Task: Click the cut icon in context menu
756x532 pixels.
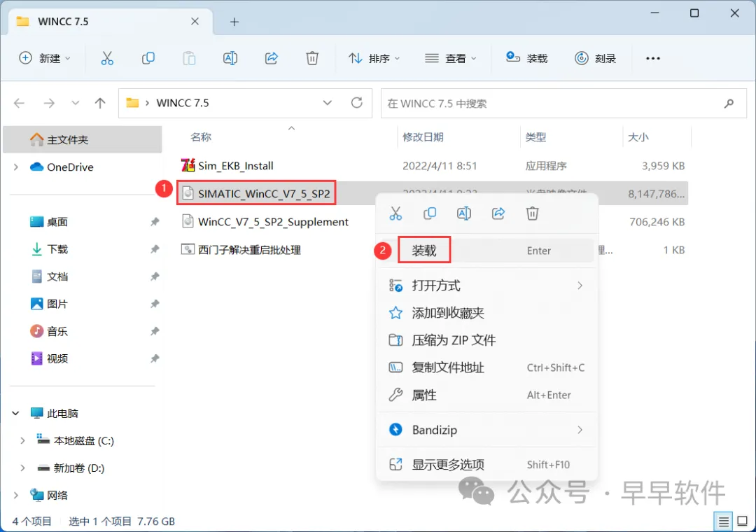Action: [x=395, y=213]
